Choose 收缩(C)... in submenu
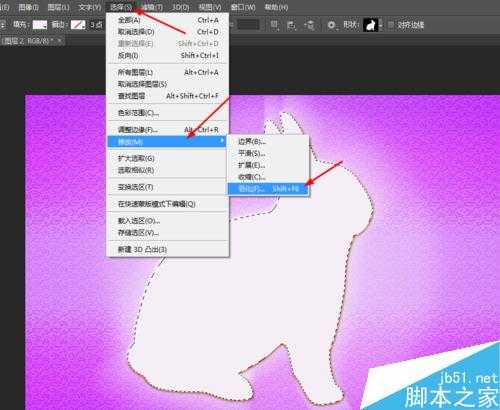 pos(268,177)
